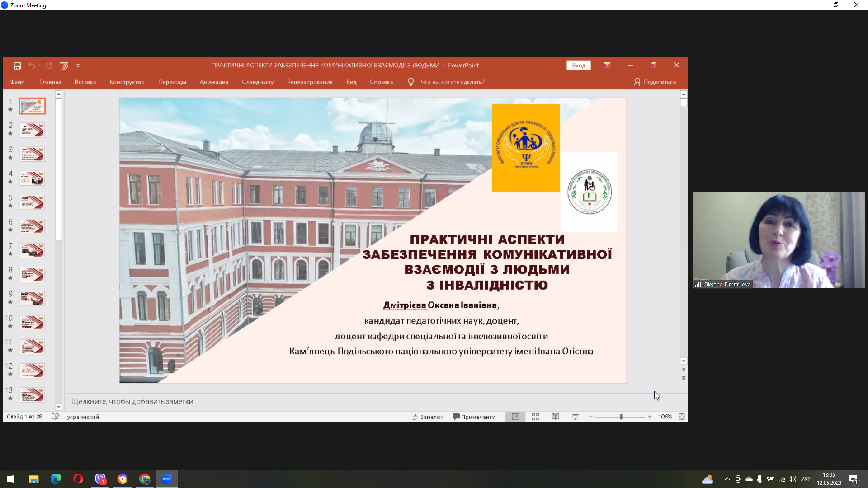Click the Undo arrow icon
The height and width of the screenshot is (488, 868).
(x=31, y=66)
